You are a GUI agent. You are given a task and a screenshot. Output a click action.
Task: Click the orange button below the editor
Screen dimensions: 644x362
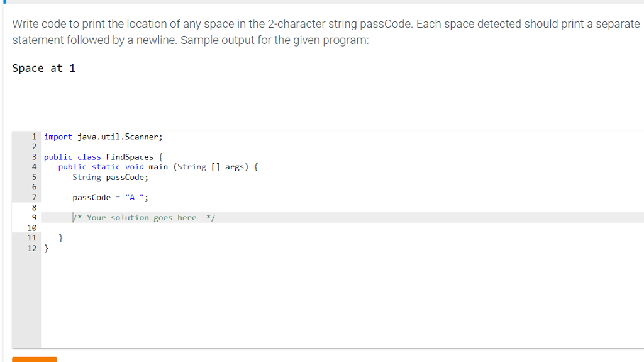point(35,359)
